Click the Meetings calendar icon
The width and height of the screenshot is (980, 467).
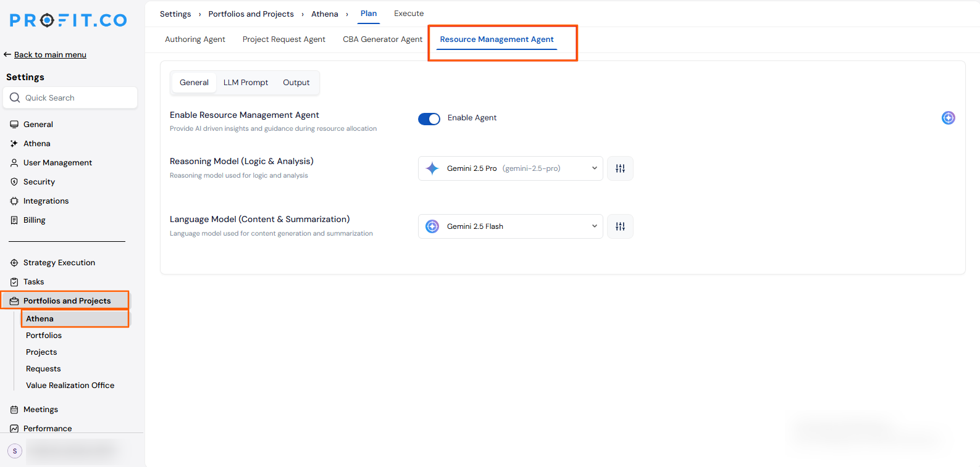point(14,410)
